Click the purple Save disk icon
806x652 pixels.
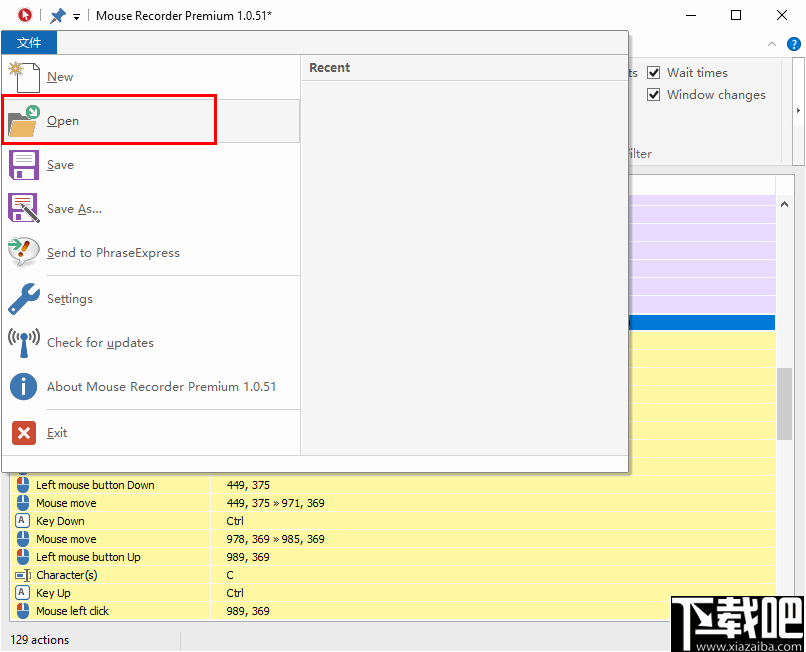pos(24,164)
